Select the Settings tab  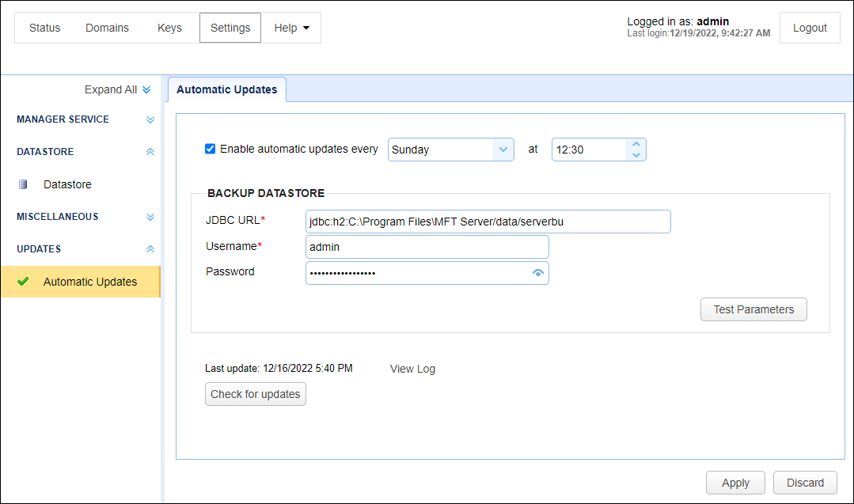[x=230, y=28]
